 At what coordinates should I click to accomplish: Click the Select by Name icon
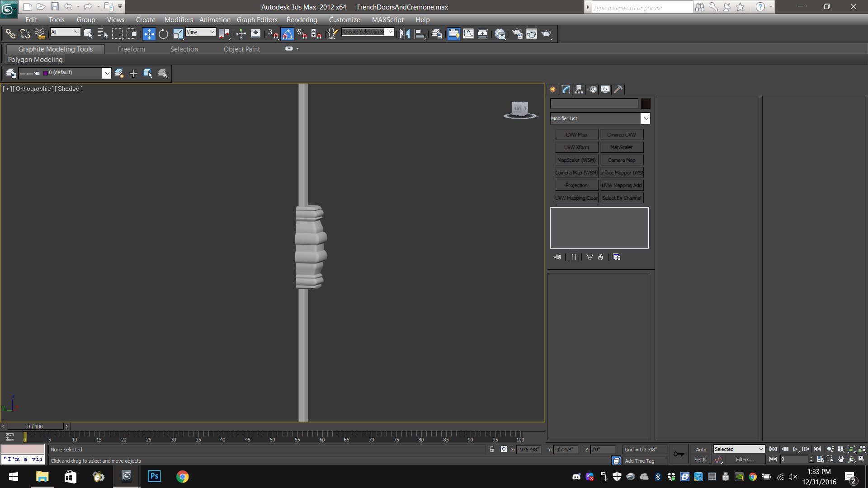(x=103, y=34)
